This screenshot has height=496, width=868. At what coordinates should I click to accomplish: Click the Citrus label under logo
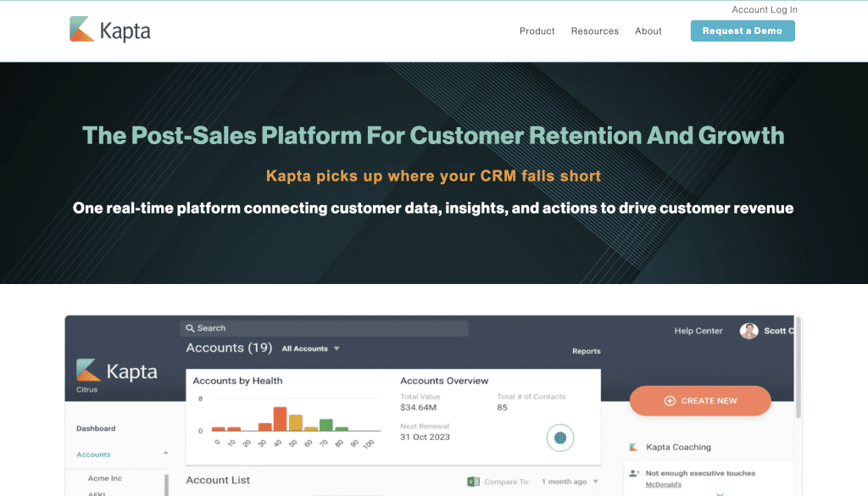point(87,390)
